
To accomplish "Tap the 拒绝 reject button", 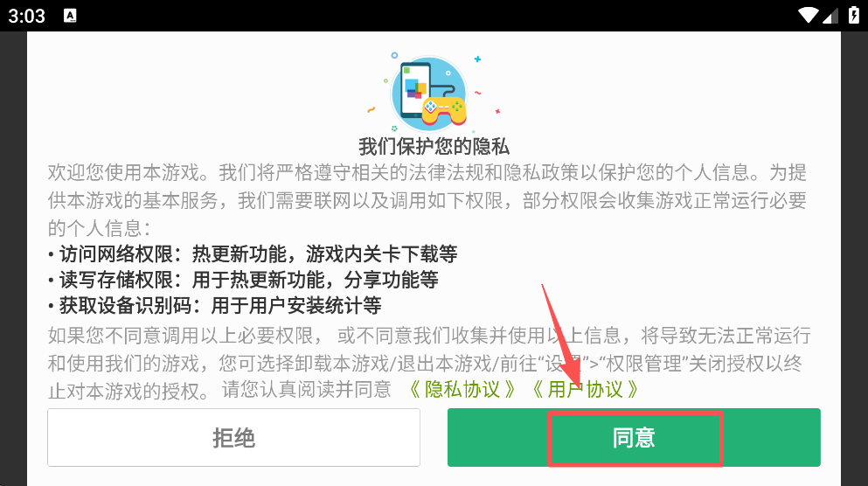I will (233, 437).
